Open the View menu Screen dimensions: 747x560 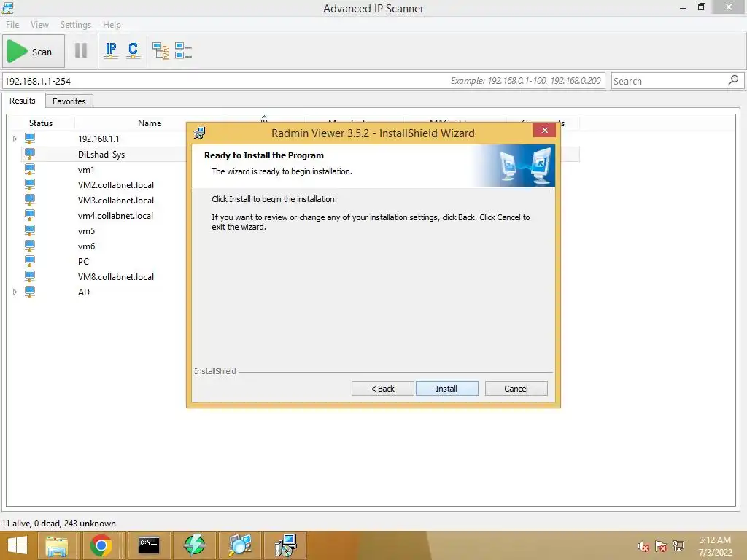coord(39,24)
